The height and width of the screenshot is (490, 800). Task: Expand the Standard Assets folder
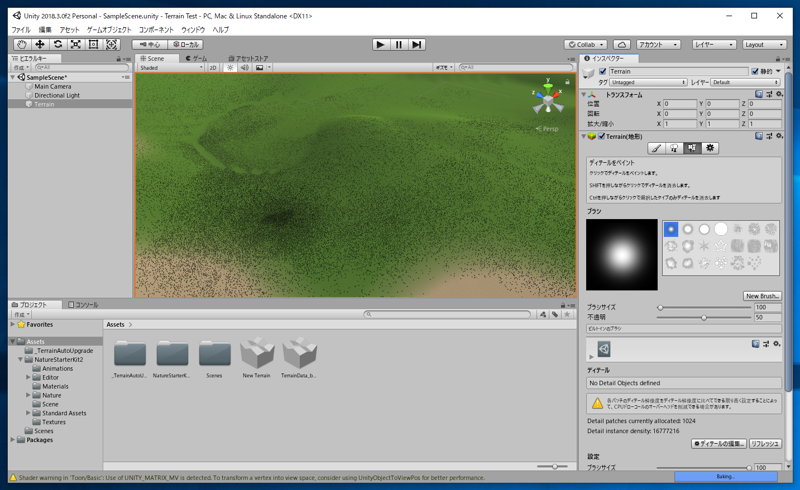click(x=28, y=413)
